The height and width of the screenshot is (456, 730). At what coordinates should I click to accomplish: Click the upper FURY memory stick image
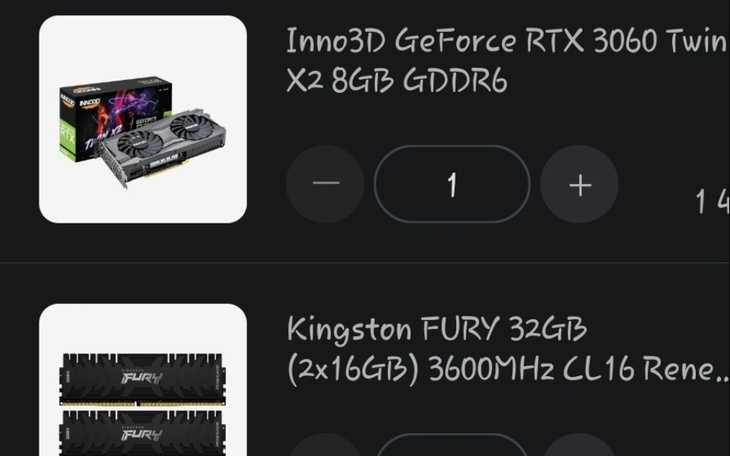pyautogui.click(x=142, y=379)
